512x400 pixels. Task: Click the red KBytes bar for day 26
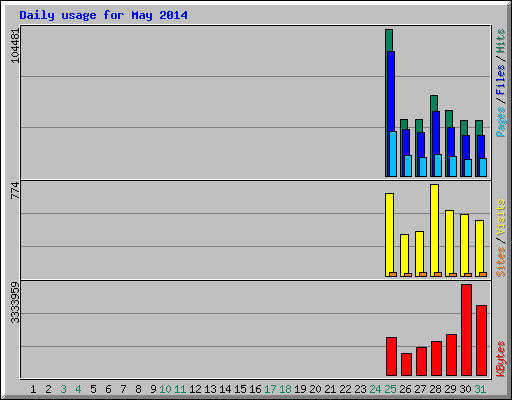(x=406, y=364)
